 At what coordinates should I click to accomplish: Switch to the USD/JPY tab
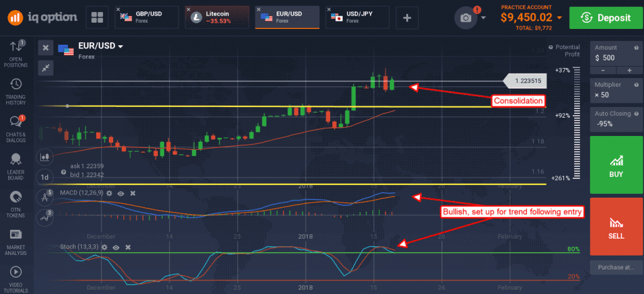coord(358,17)
